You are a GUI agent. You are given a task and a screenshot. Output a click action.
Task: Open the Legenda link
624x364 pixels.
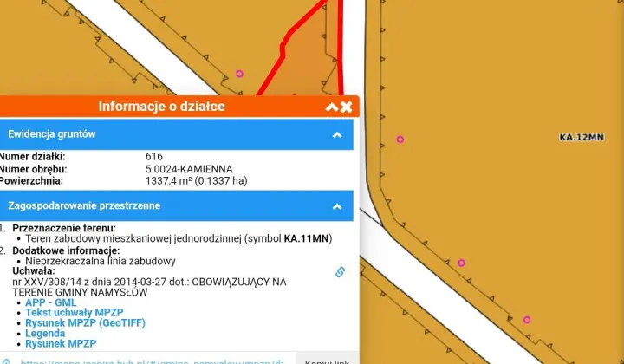45,334
